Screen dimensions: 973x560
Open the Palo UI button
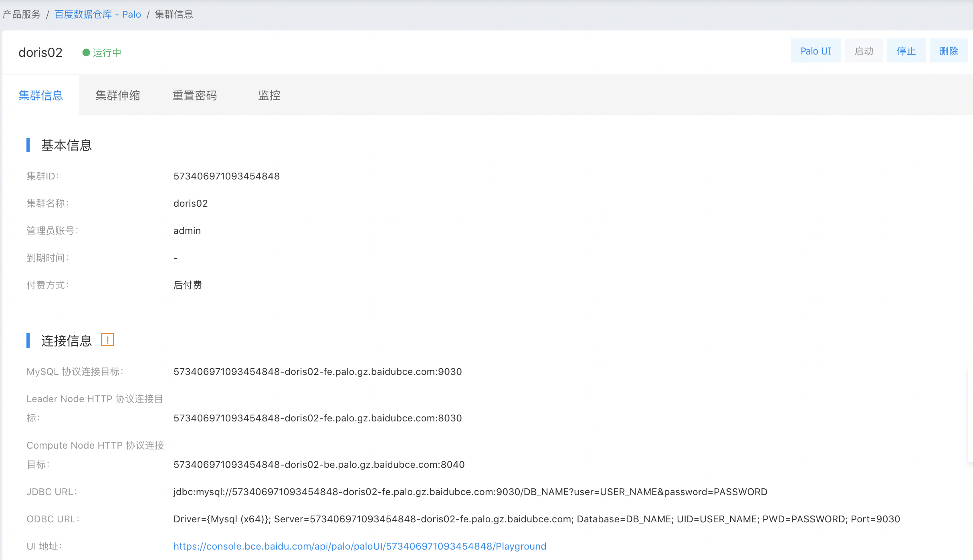(x=816, y=51)
